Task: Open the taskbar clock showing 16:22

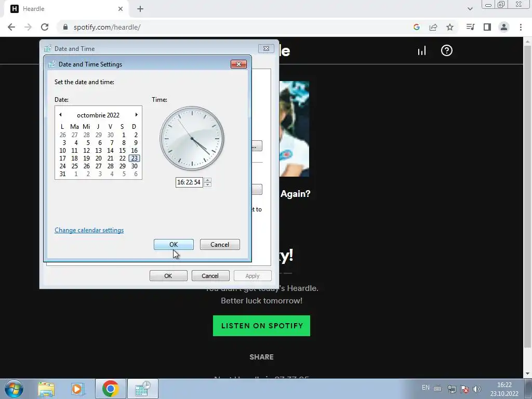Action: 504,389
